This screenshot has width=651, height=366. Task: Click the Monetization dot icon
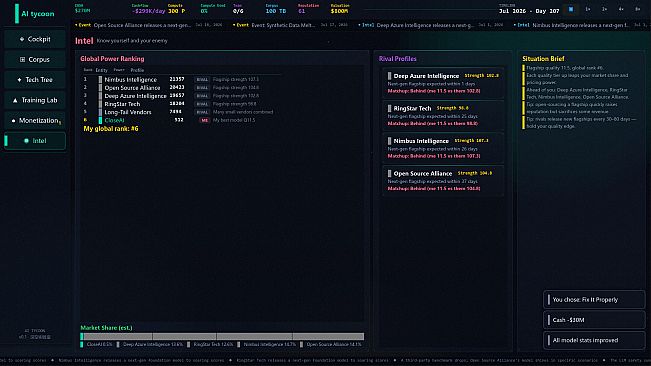13,121
